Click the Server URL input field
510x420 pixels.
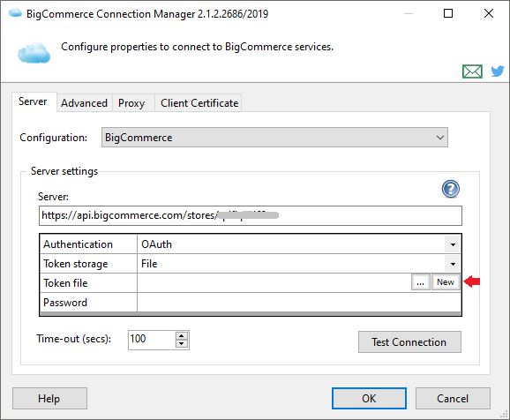tap(250, 215)
